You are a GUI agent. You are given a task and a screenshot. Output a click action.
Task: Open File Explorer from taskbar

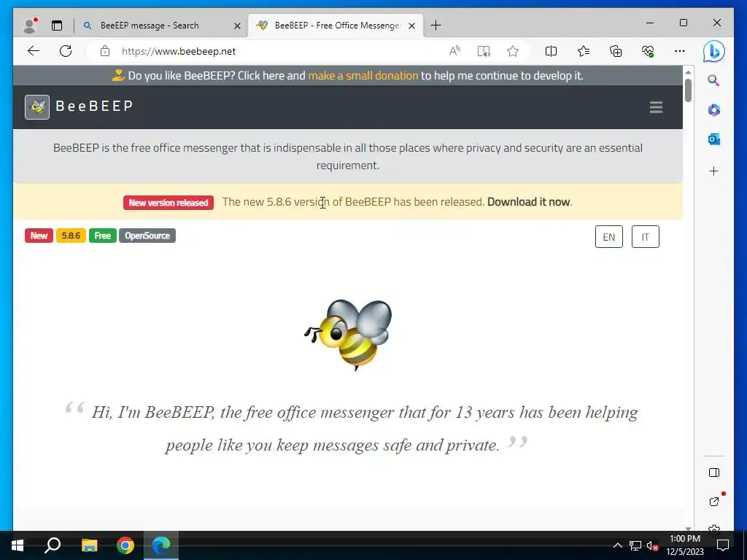pos(89,545)
